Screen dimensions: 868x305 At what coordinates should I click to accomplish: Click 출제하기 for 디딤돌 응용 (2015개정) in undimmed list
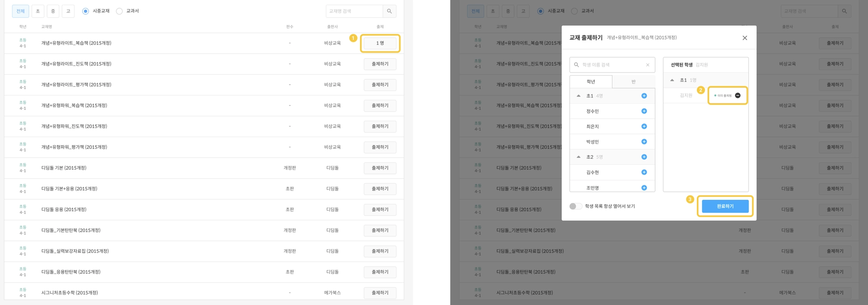[380, 210]
